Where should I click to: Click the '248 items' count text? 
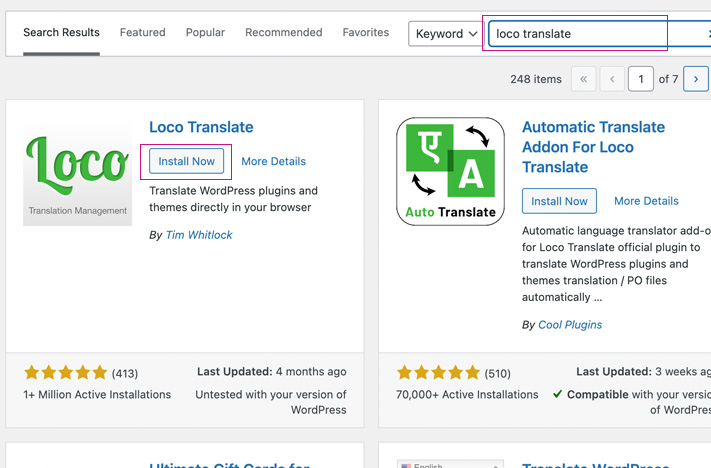pos(536,79)
